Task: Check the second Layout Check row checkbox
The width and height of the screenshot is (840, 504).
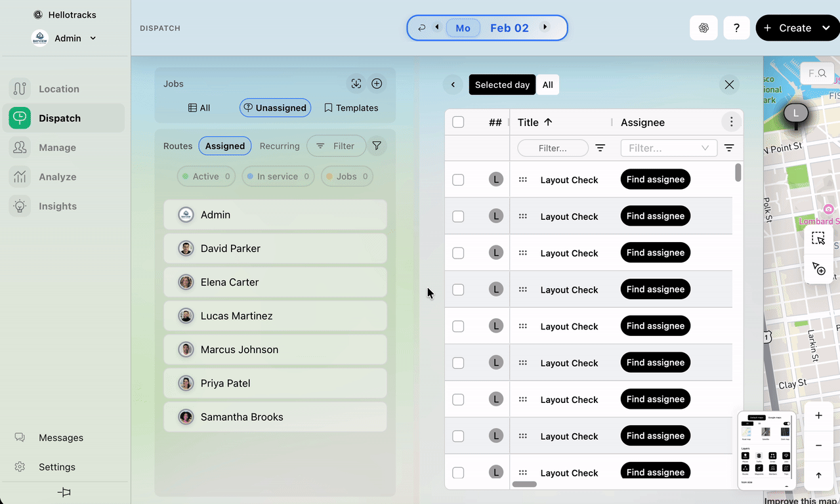Action: [x=458, y=217]
